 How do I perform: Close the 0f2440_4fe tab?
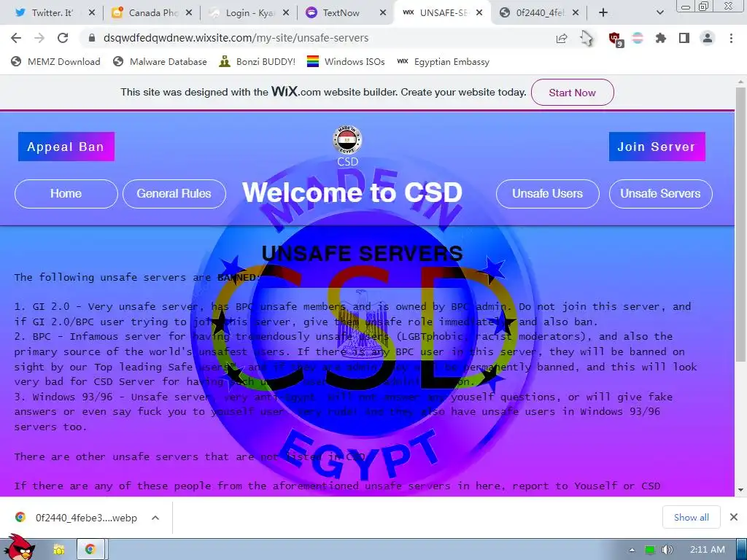576,13
